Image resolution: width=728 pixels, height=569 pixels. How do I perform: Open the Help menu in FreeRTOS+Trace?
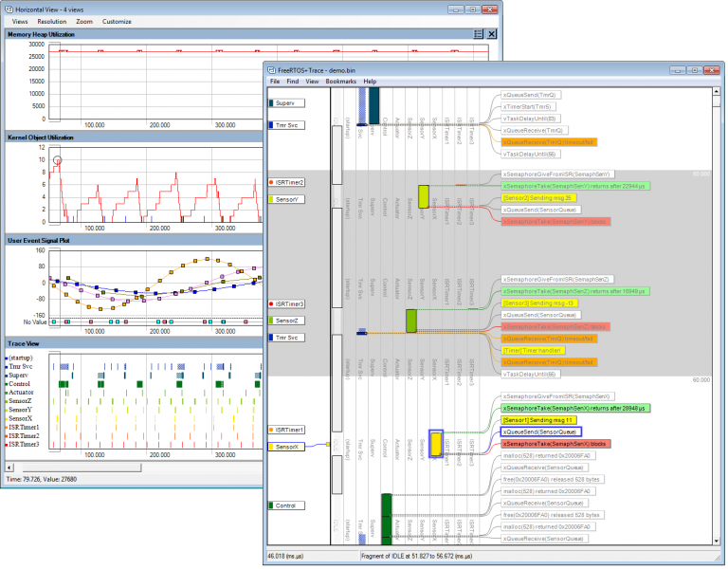(370, 82)
